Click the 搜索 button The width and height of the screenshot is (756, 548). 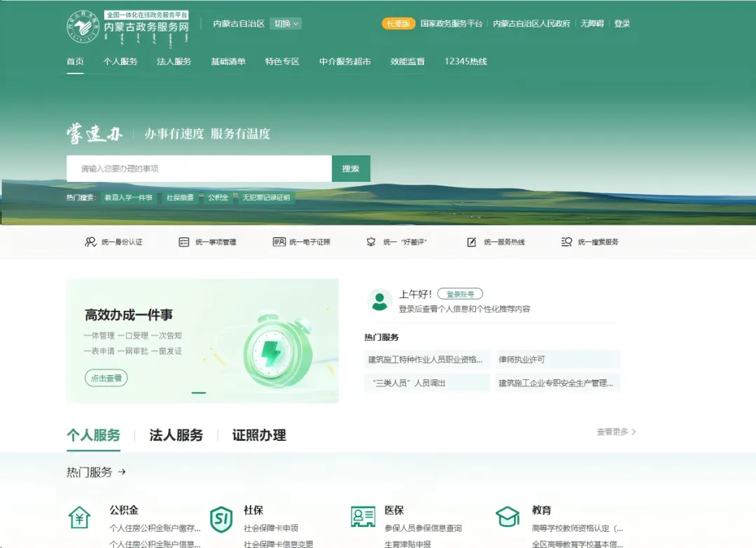coord(351,169)
